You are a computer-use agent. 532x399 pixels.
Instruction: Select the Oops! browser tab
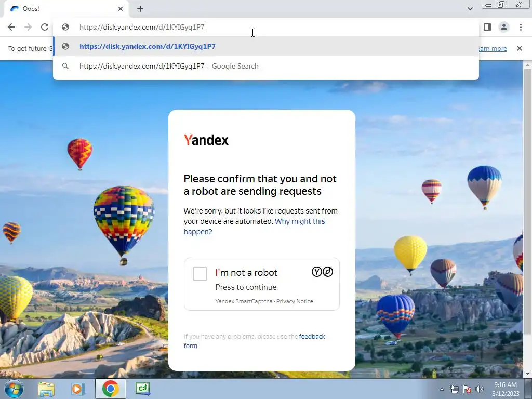[66, 9]
